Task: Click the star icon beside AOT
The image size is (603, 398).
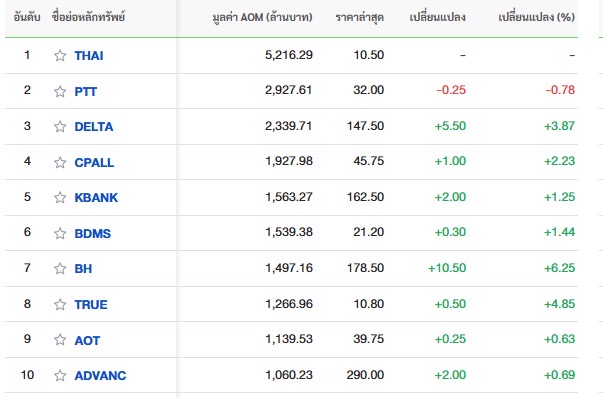Action: (60, 339)
